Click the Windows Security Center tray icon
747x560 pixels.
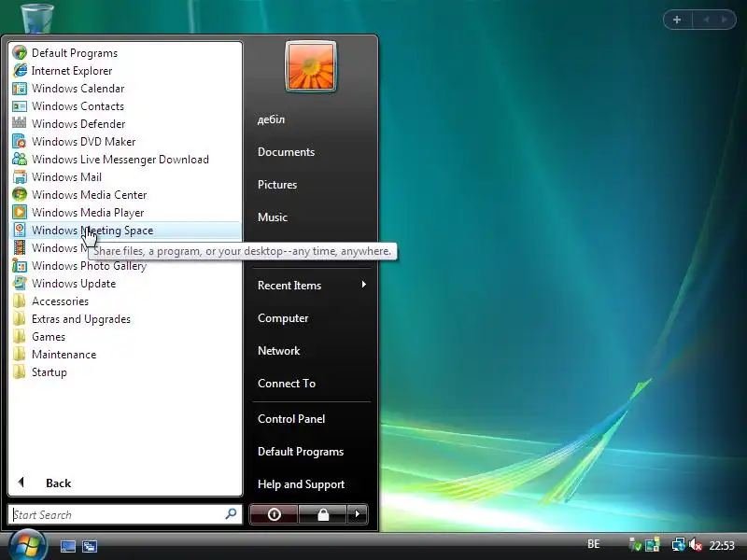pos(635,545)
